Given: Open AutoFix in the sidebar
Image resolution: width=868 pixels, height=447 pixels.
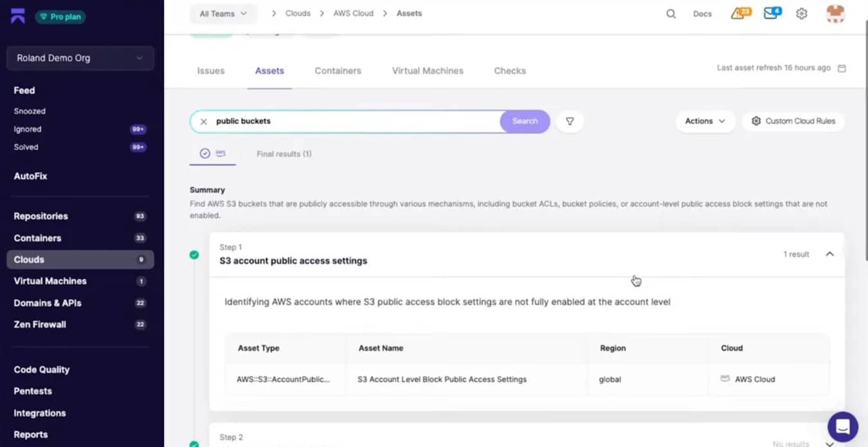Looking at the screenshot, I should pyautogui.click(x=30, y=176).
